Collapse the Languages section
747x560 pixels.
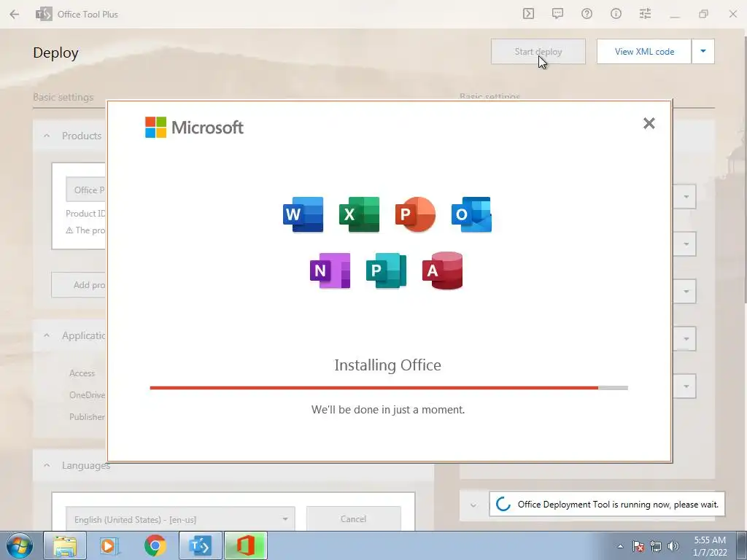[47, 465]
